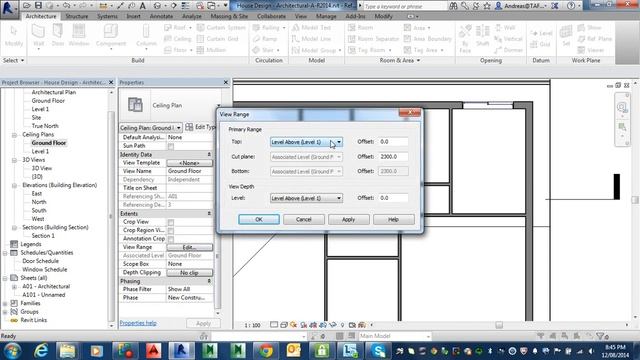This screenshot has width=640, height=360.
Task: Click the View Depth Offset field
Action: tap(393, 198)
